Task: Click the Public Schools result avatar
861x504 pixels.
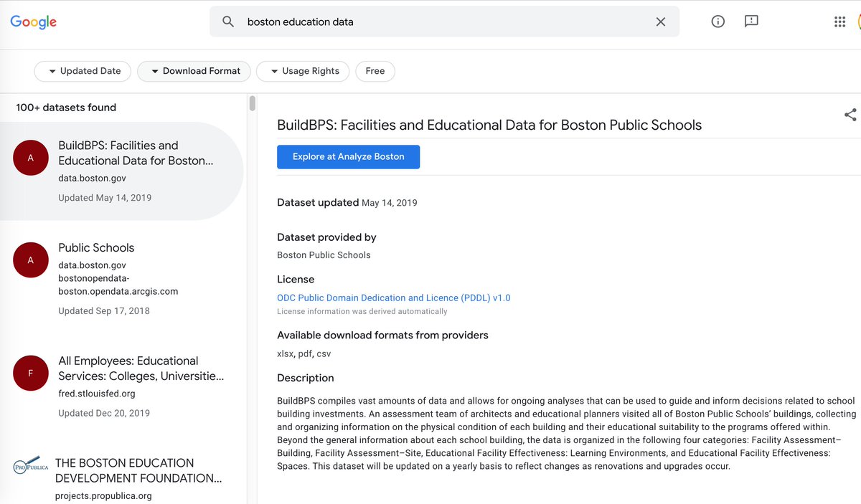Action: point(31,260)
